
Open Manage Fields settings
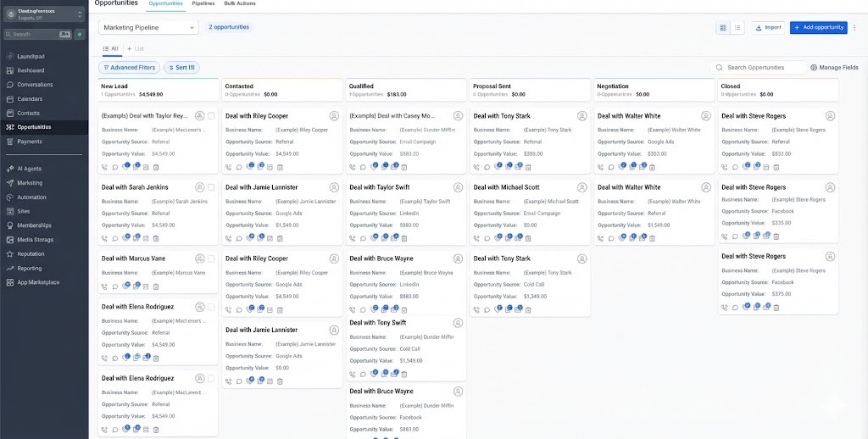[x=834, y=68]
